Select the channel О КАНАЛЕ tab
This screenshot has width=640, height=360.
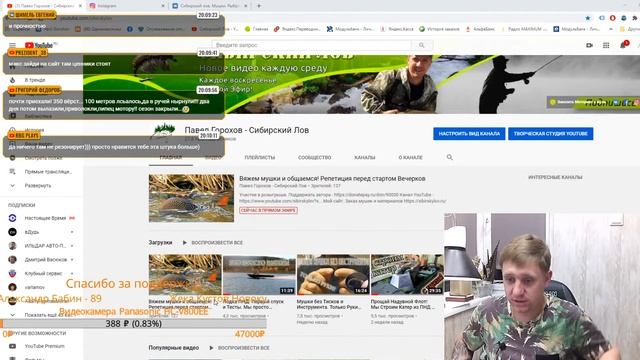pos(410,157)
